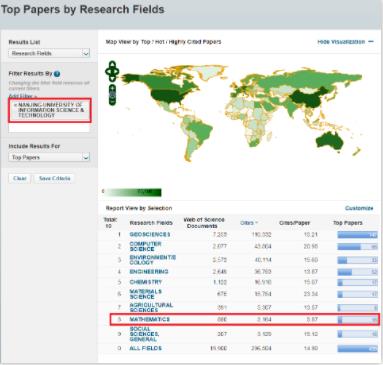Click the Top Papers bar in ENVIRONMENT/ECOLOGY row
This screenshot has height=365, width=383.
(357, 260)
